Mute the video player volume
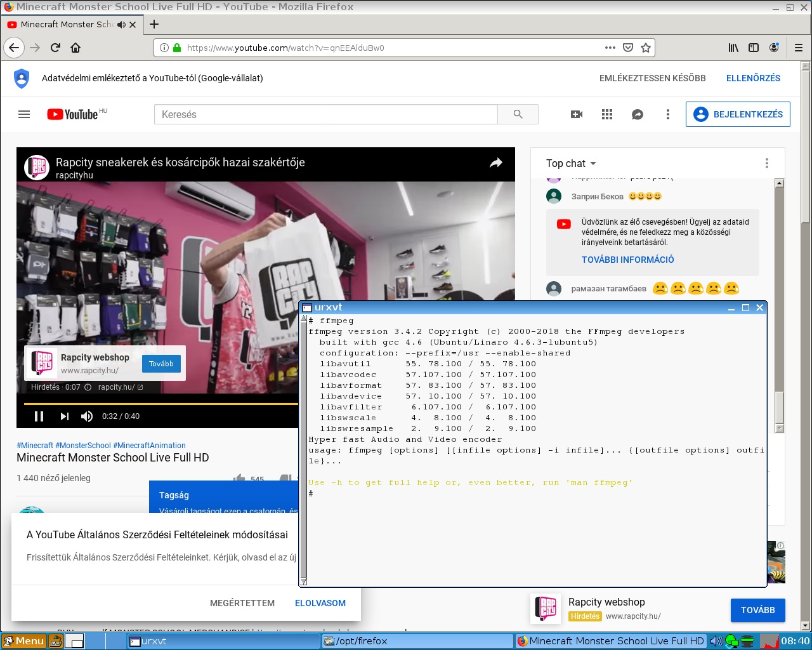The height and width of the screenshot is (650, 812). coord(87,416)
